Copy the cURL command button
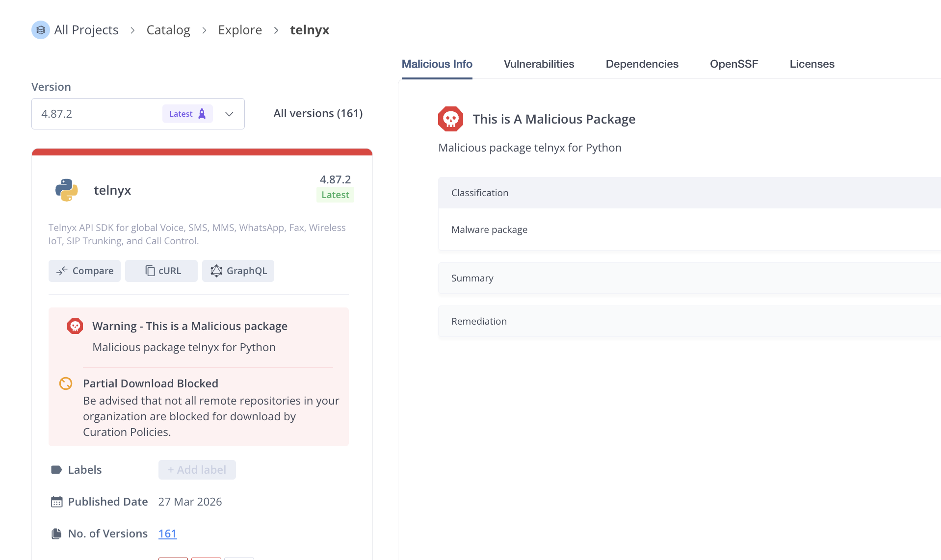941x560 pixels. tap(161, 271)
